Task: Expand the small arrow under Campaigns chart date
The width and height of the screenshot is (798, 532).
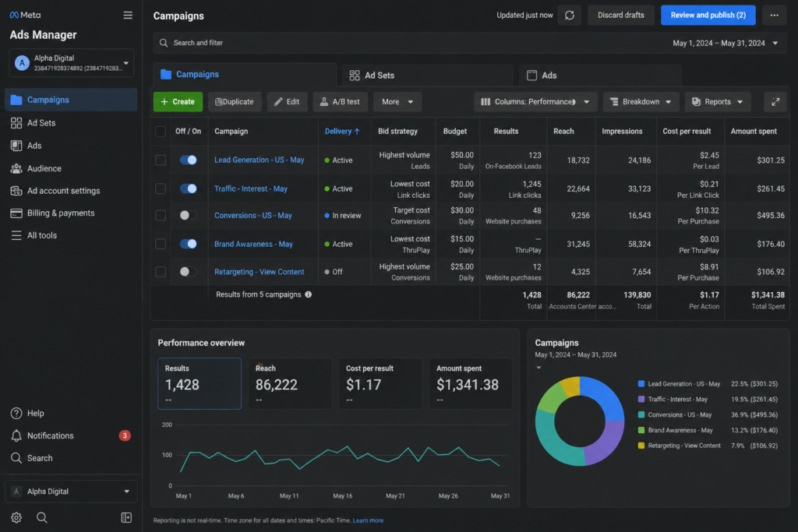Action: click(538, 367)
